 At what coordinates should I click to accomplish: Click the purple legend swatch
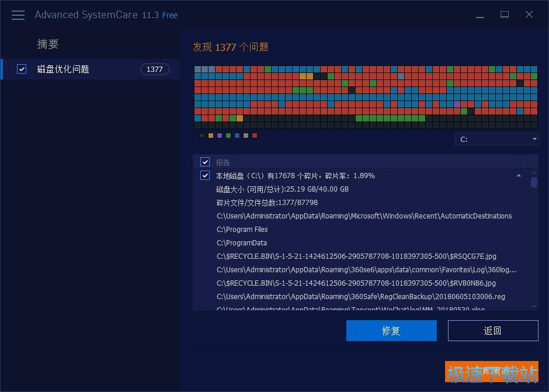click(220, 136)
